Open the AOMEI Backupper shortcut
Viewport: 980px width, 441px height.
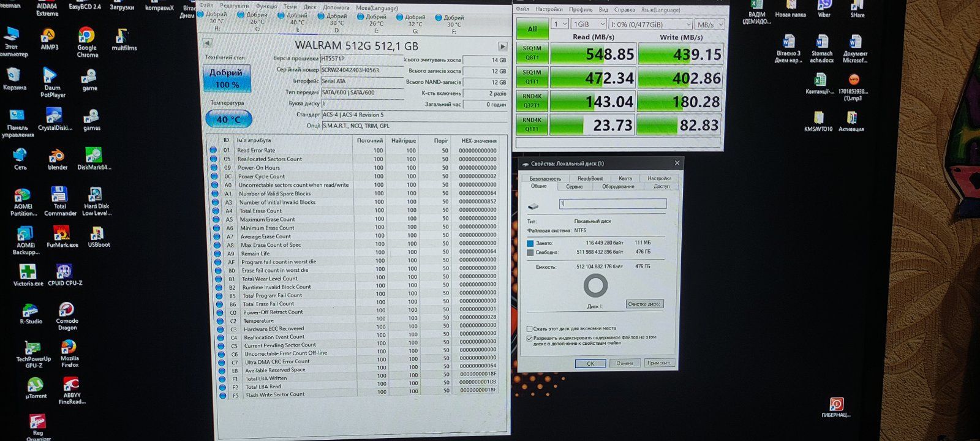[x=25, y=241]
